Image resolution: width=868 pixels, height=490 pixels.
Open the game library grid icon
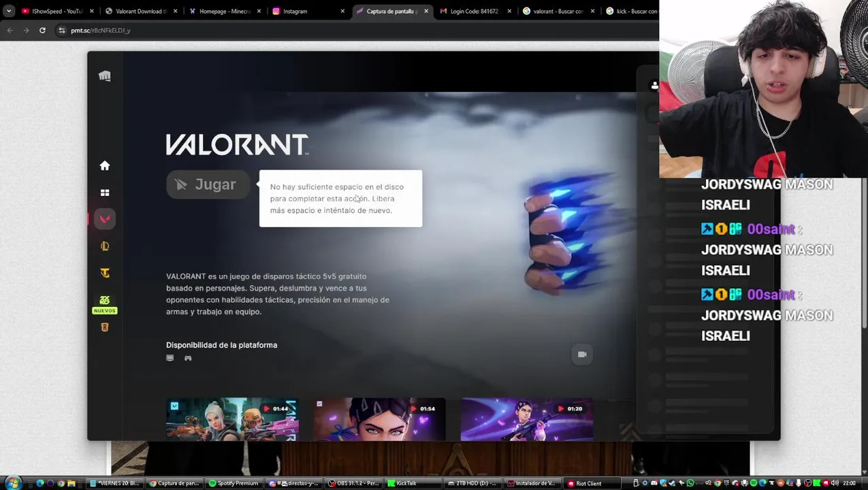[104, 193]
